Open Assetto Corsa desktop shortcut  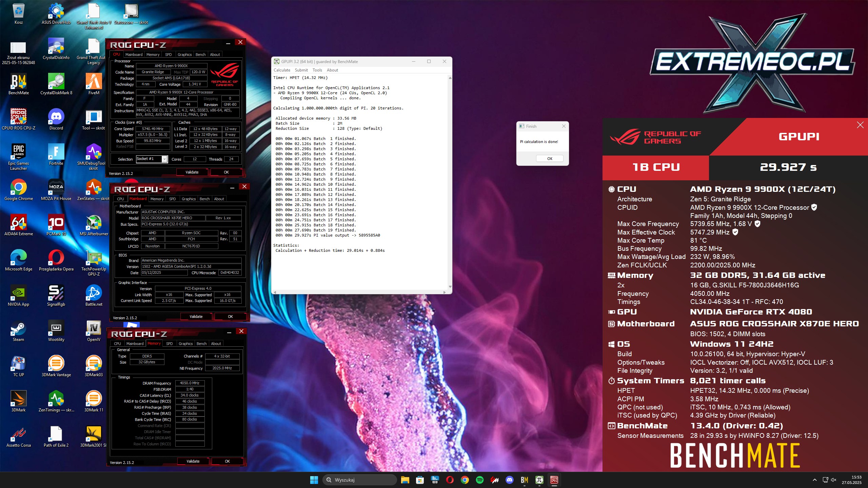19,437
